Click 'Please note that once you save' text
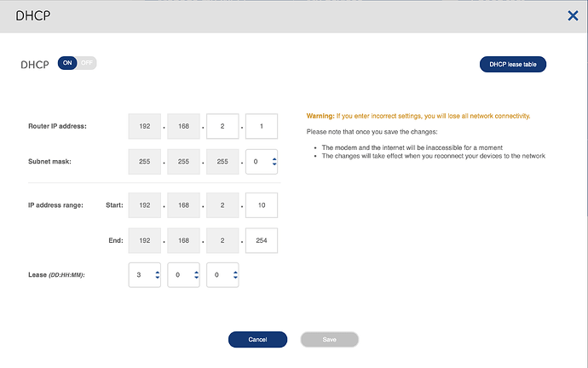Image resolution: width=588 pixels, height=368 pixels. 372,132
